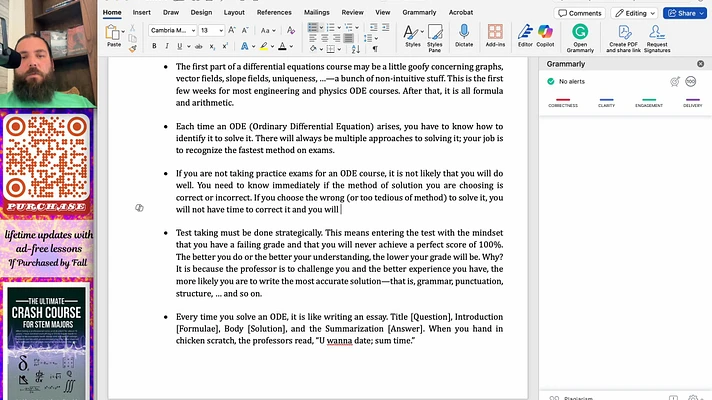Screen dimensions: 712x400
Task: Launch Copilot
Action: [x=545, y=36]
